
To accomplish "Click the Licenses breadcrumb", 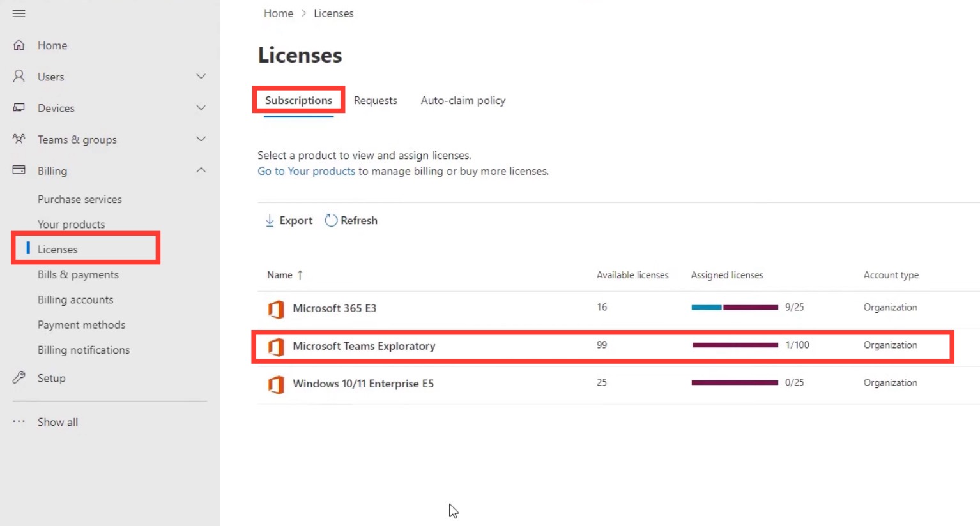I will [x=333, y=13].
